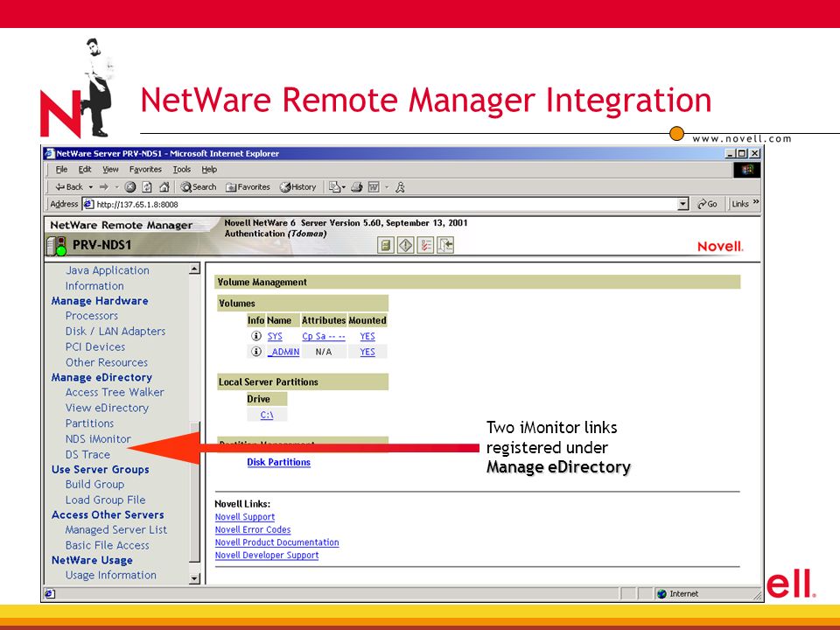The width and height of the screenshot is (840, 630).
Task: Click the _ADMIN volume info icon
Action: 256,352
